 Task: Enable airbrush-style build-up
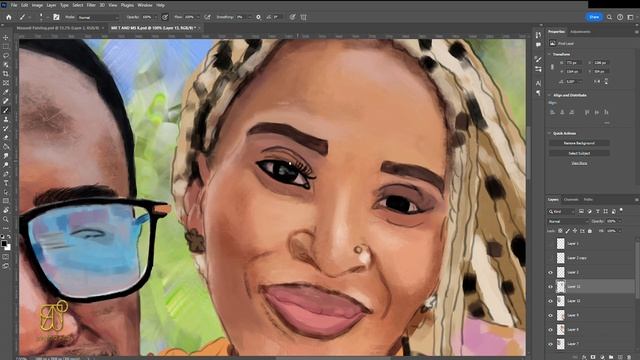coord(207,17)
